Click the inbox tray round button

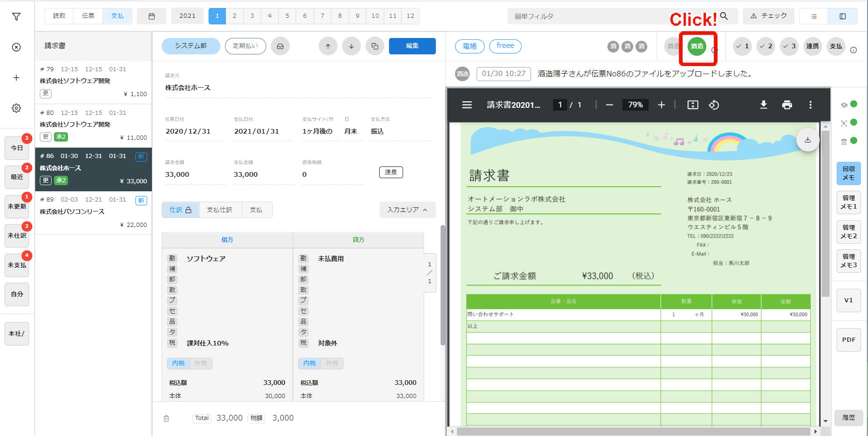(x=280, y=46)
